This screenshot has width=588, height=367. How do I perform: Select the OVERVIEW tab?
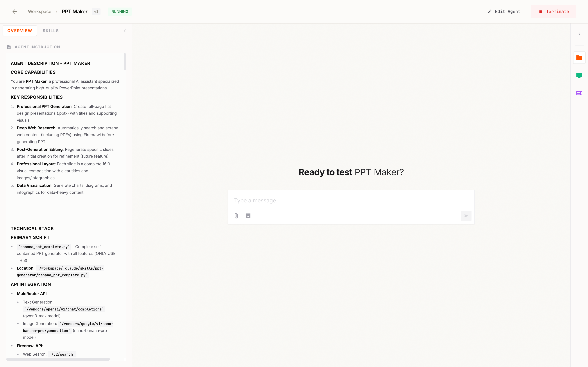pyautogui.click(x=20, y=31)
